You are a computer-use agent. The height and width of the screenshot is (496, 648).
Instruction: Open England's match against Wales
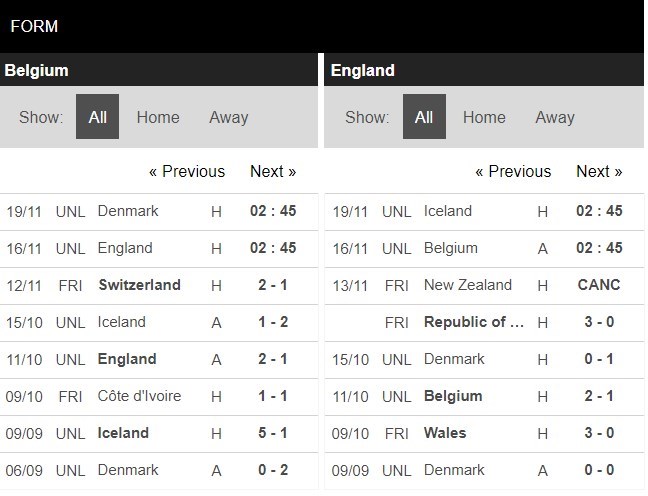click(x=445, y=433)
